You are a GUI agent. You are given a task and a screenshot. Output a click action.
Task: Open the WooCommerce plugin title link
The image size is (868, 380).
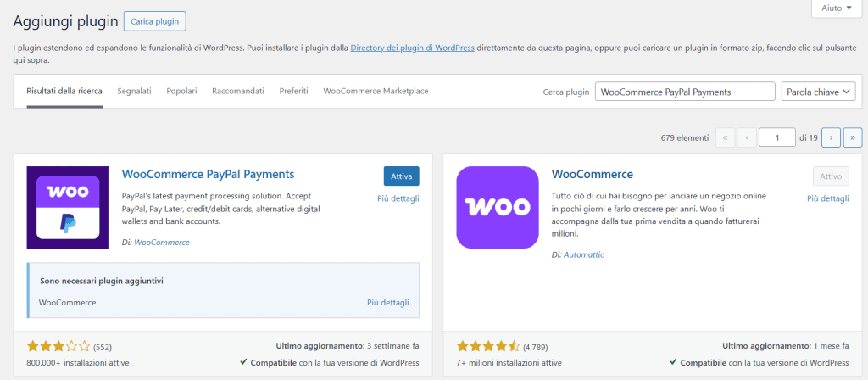click(x=592, y=174)
